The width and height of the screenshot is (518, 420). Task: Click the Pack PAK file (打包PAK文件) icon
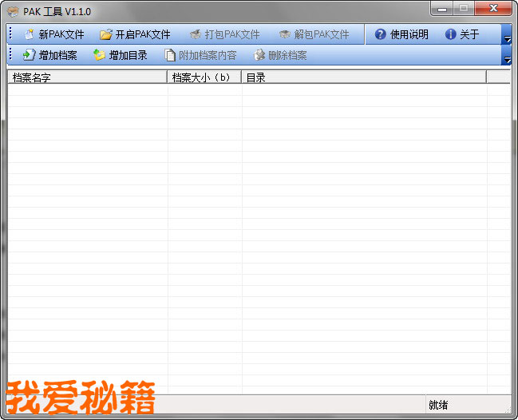(x=196, y=34)
